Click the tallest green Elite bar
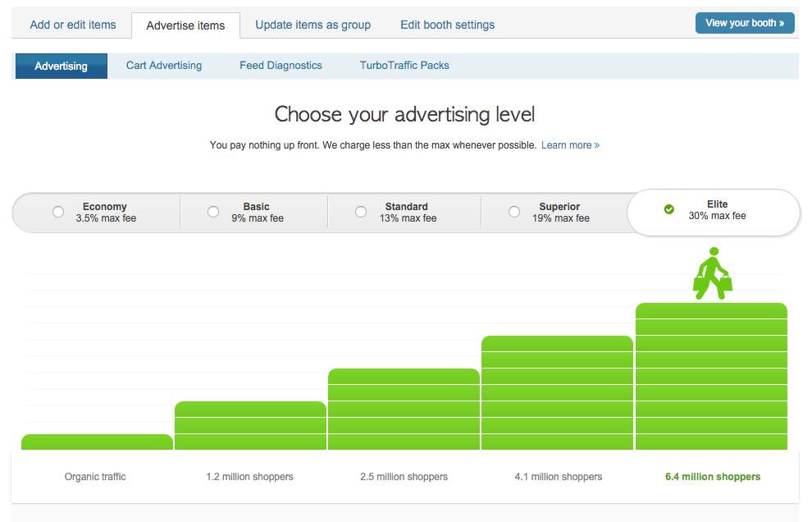The width and height of the screenshot is (812, 522). tap(711, 377)
